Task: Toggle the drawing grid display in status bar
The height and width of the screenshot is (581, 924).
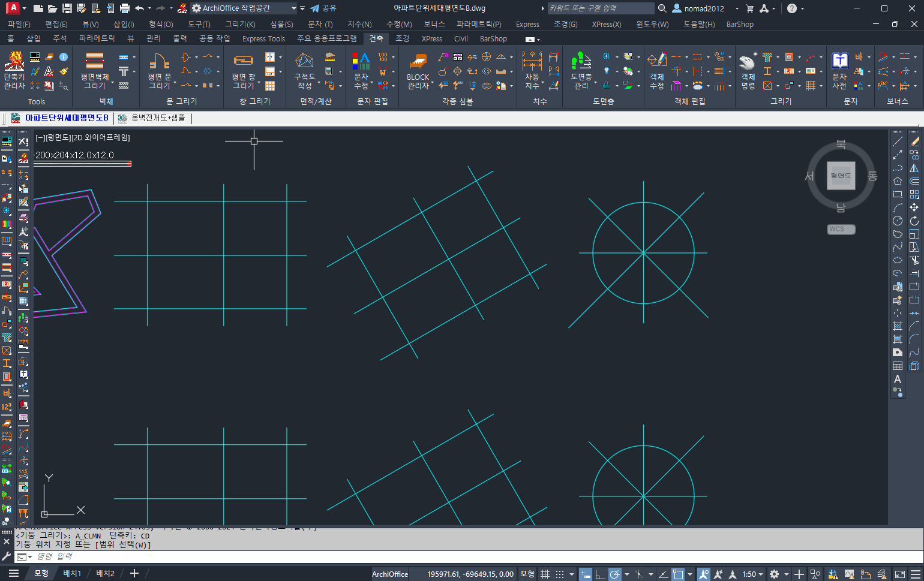Action: (x=545, y=574)
